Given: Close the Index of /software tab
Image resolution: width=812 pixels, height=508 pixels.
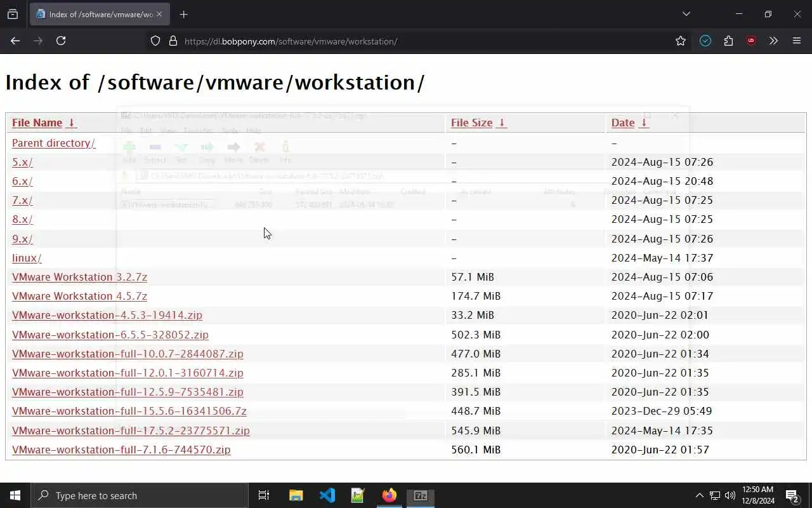Looking at the screenshot, I should coord(159,14).
